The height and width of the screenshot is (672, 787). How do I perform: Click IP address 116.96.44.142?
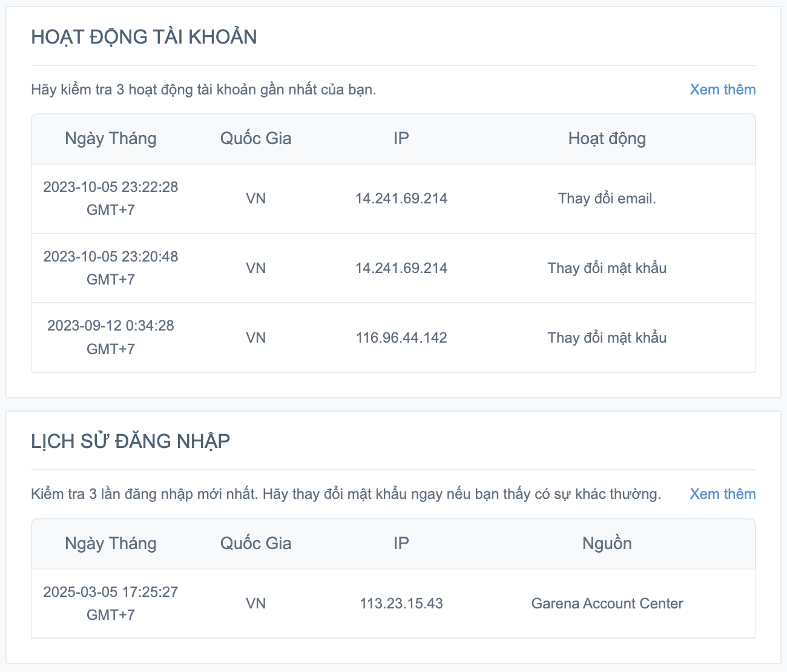[401, 338]
